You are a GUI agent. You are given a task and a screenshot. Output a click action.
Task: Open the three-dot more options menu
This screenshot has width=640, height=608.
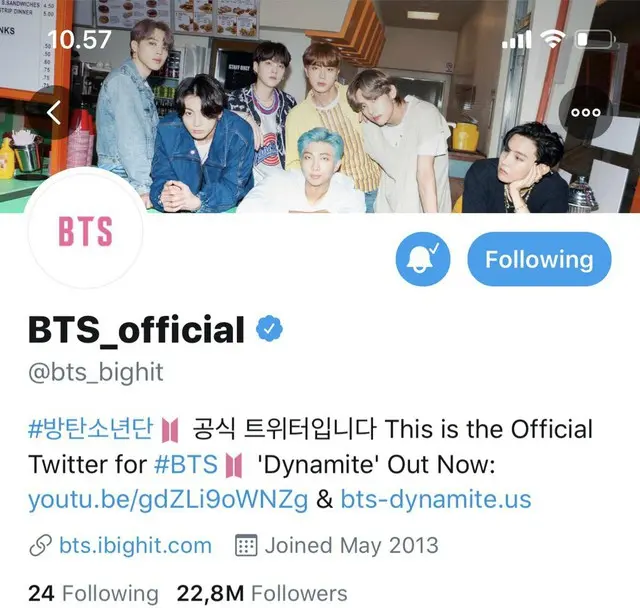(x=585, y=113)
